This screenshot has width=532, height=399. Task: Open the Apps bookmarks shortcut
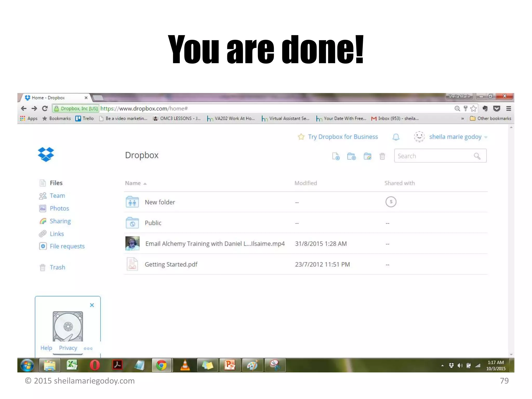point(29,118)
